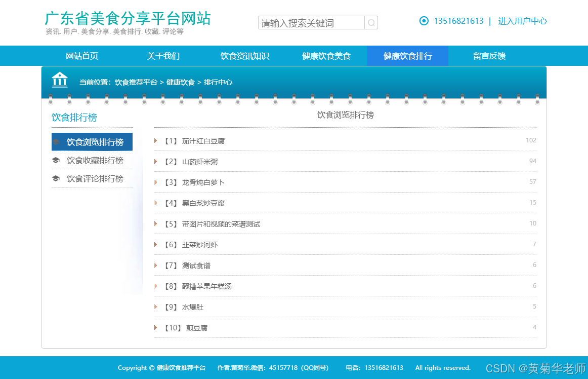Click the graduation cap icon beside 饮食收藏排行榜
Viewport: 588px width, 379px height.
tap(56, 161)
